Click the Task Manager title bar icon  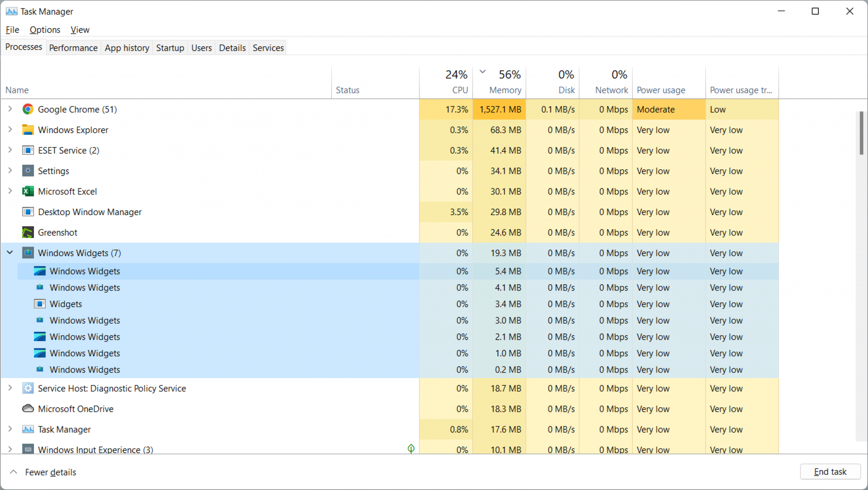11,11
